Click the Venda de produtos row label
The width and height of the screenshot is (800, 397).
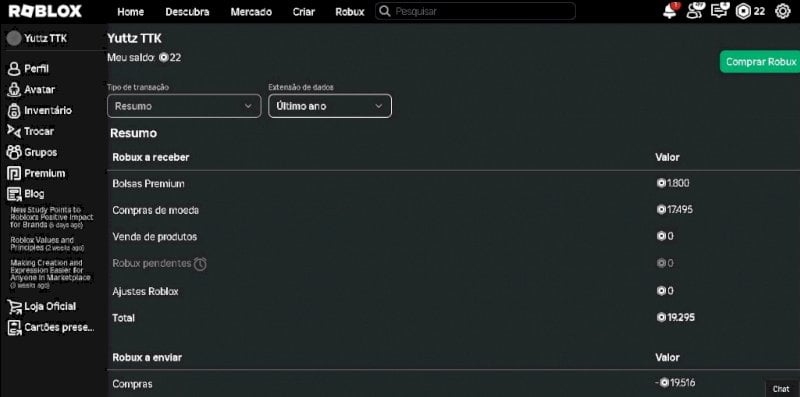tap(155, 237)
